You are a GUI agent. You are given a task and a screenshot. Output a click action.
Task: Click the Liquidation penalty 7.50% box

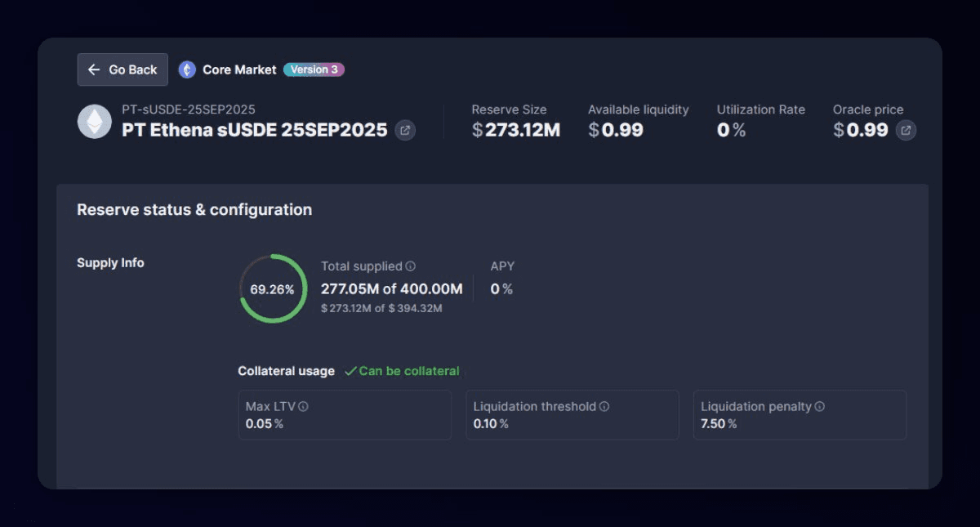[800, 415]
